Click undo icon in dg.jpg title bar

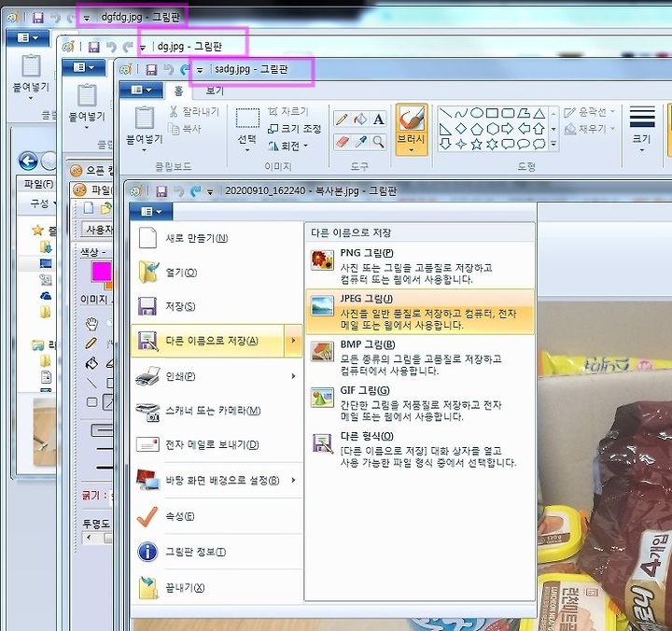pos(111,47)
